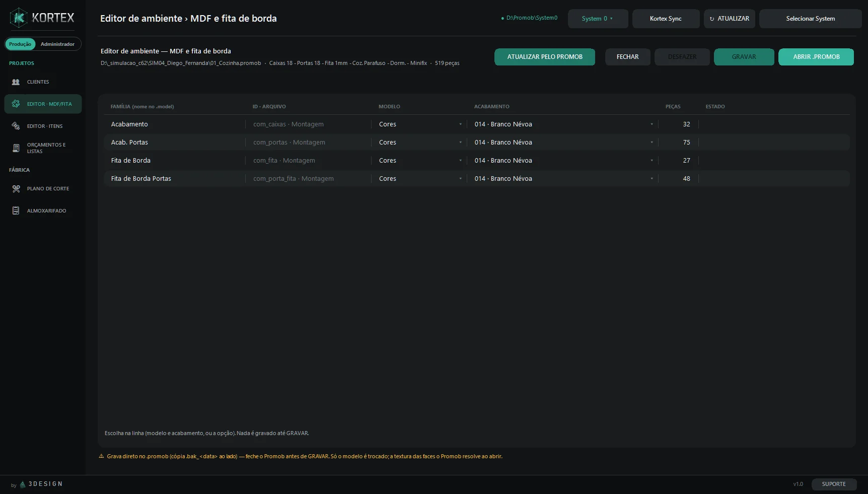Open Plano de Corte menu item
868x494 pixels.
pos(43,188)
